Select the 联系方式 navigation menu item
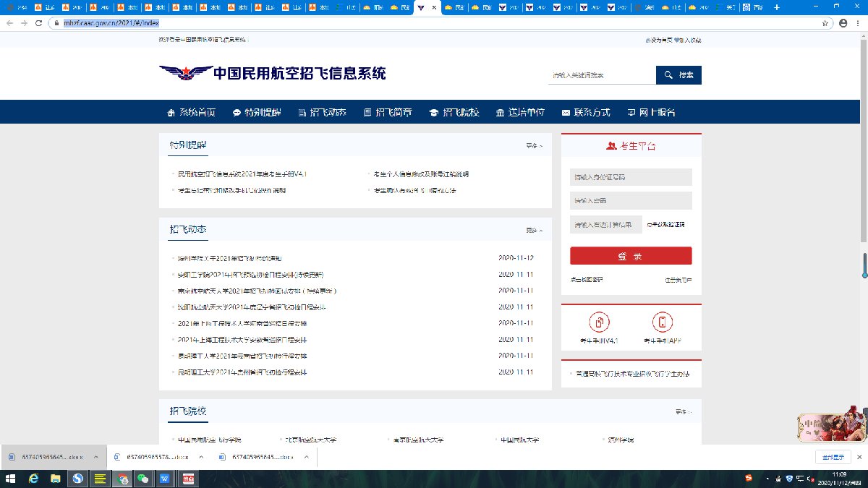Viewport: 868px width, 488px height. [585, 113]
